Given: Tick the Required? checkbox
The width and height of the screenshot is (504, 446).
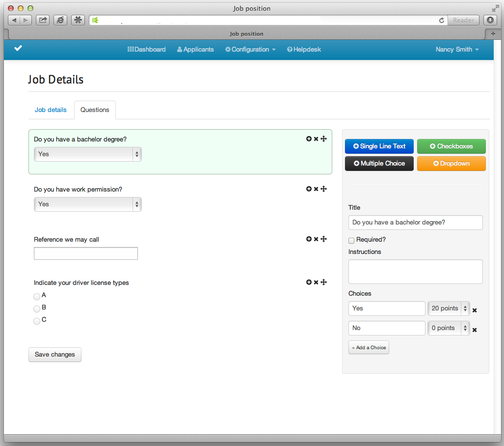Looking at the screenshot, I should click(351, 240).
